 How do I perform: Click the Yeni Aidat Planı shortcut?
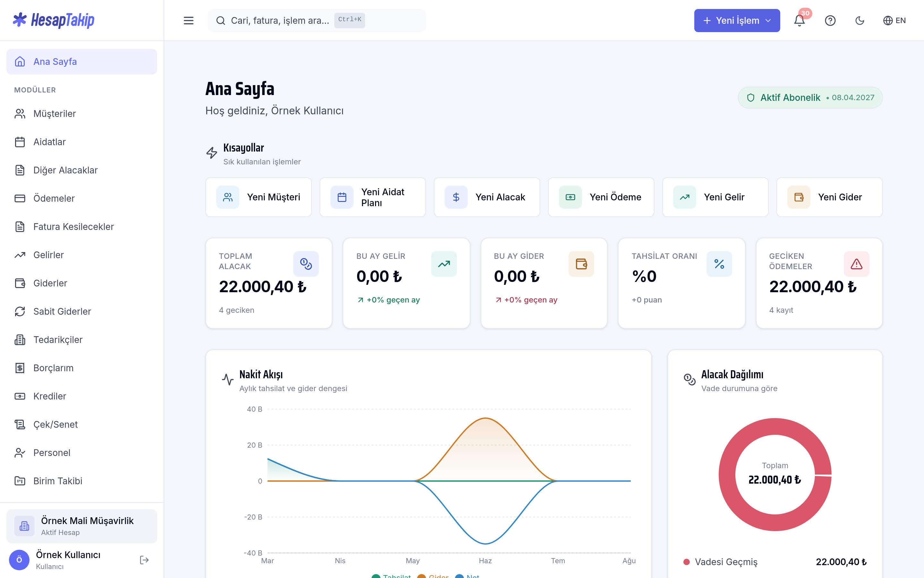pos(373,197)
